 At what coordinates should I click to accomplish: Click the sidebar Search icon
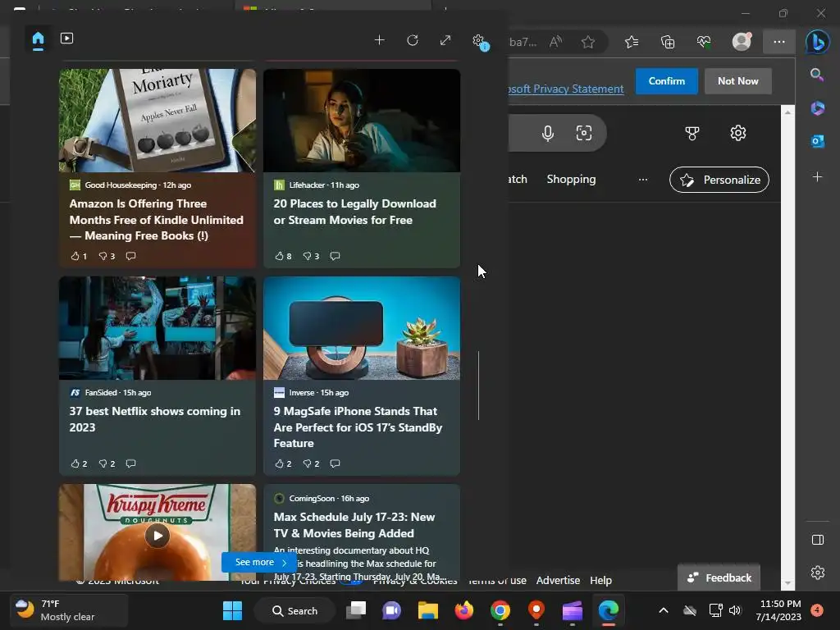click(x=816, y=74)
